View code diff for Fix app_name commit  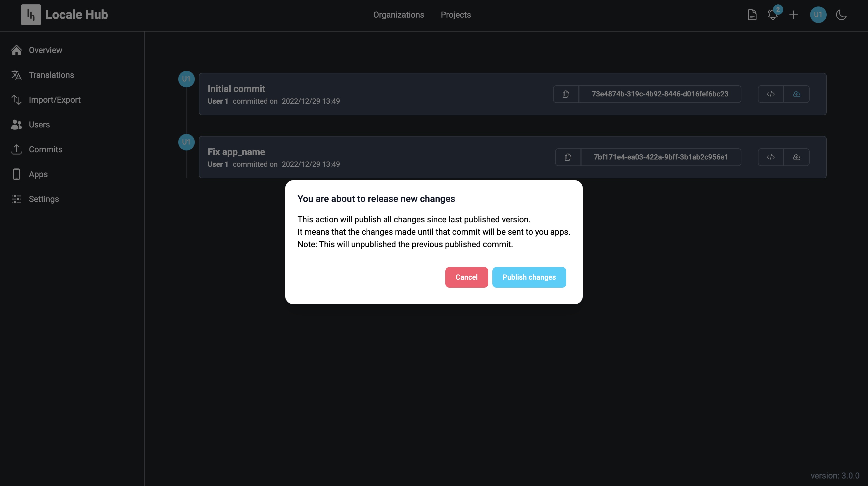tap(771, 157)
